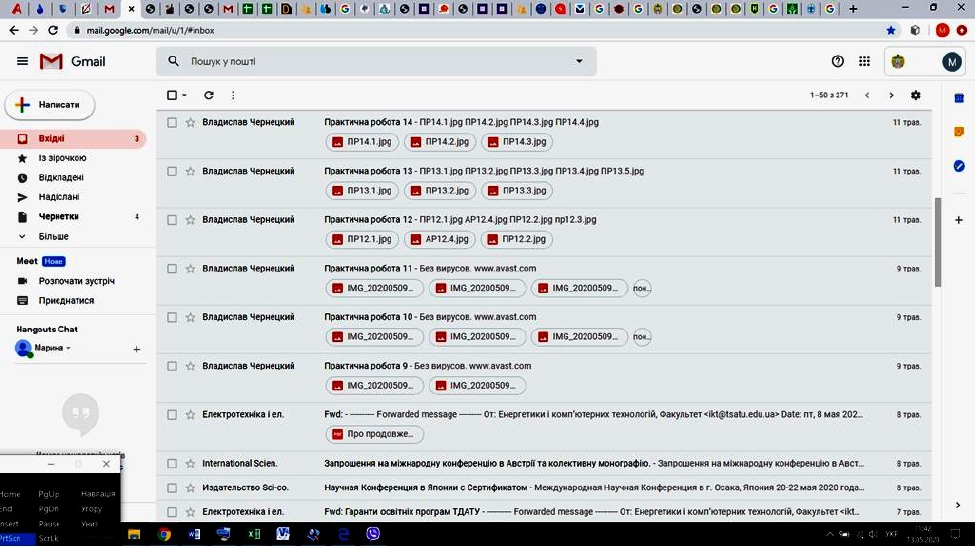
Task: Go to newer messages page arrow
Action: pos(867,95)
